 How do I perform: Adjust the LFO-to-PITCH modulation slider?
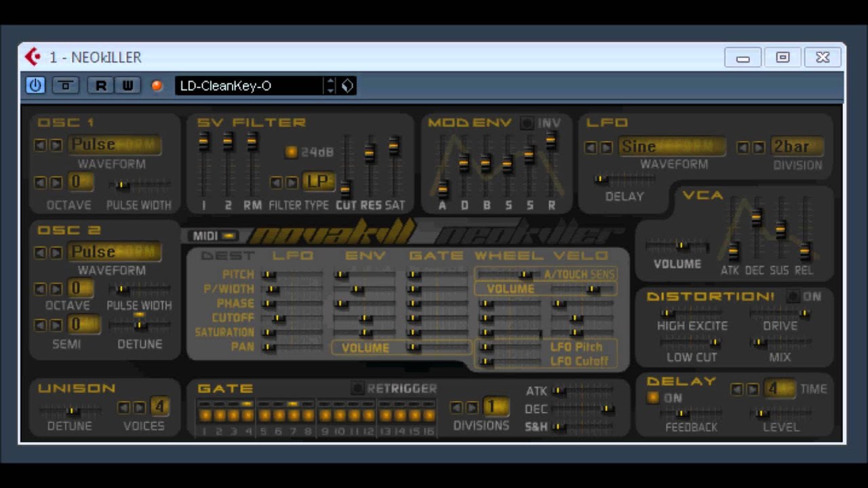[x=269, y=274]
